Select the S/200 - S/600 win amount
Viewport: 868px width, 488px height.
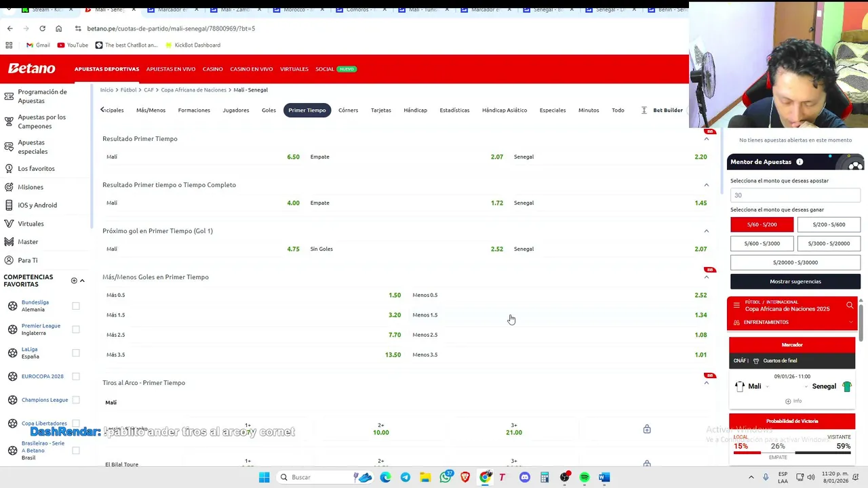(829, 224)
